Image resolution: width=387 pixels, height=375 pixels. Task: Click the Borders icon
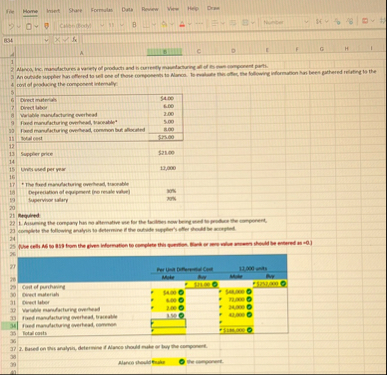click(x=146, y=25)
